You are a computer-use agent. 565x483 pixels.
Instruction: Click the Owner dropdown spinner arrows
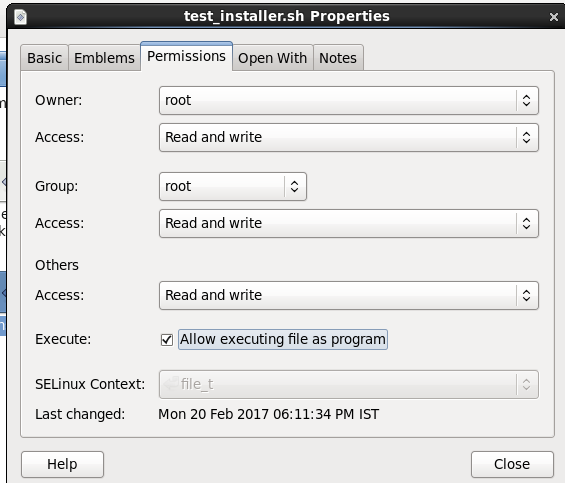tap(526, 101)
